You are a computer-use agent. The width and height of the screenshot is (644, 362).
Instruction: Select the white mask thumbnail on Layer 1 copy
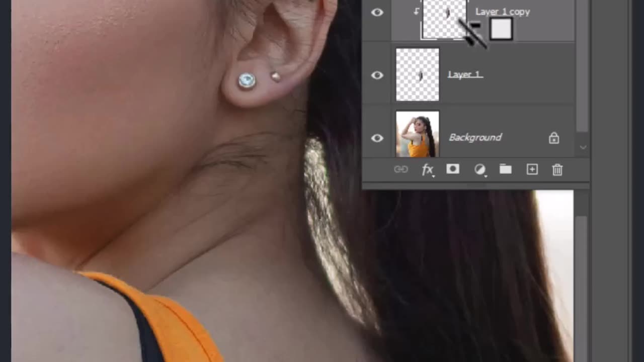coord(501,29)
